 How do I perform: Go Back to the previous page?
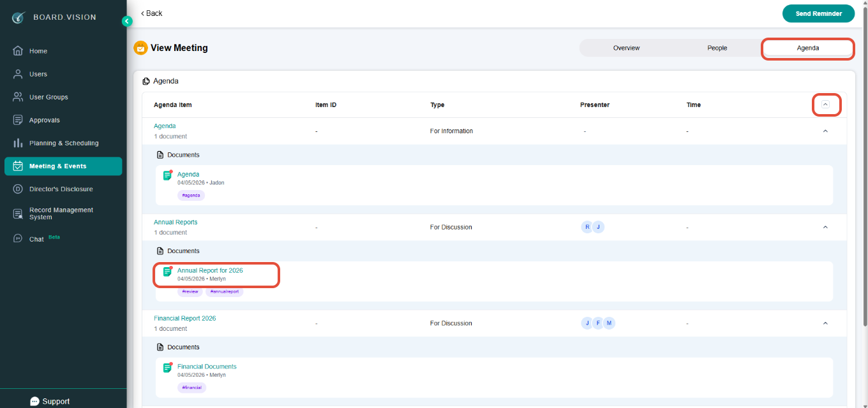click(151, 13)
